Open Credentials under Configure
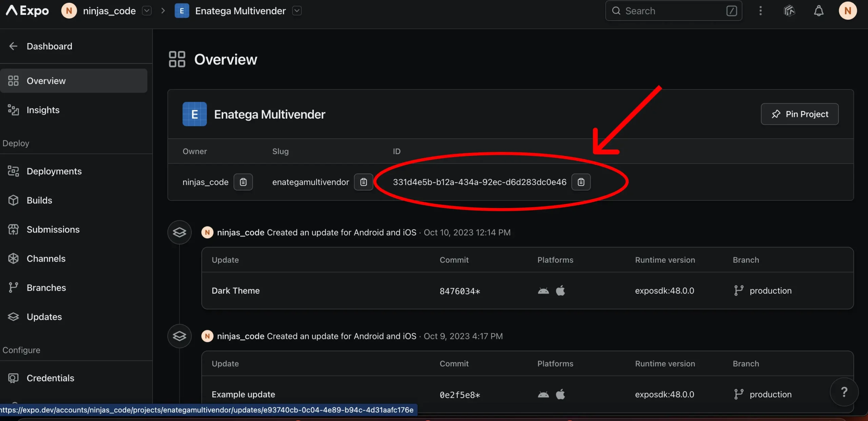The height and width of the screenshot is (421, 868). point(50,378)
